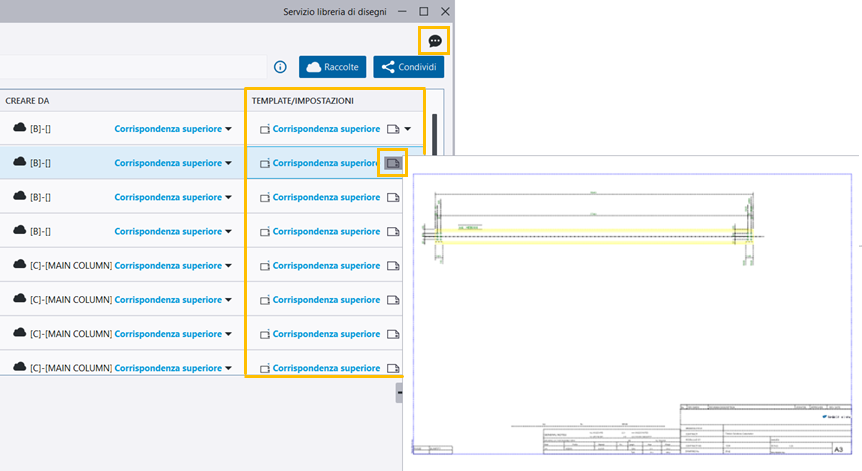
Task: Open Create From dropdown for first [C]-[MAIN COLUMN] row
Action: pyautogui.click(x=228, y=266)
